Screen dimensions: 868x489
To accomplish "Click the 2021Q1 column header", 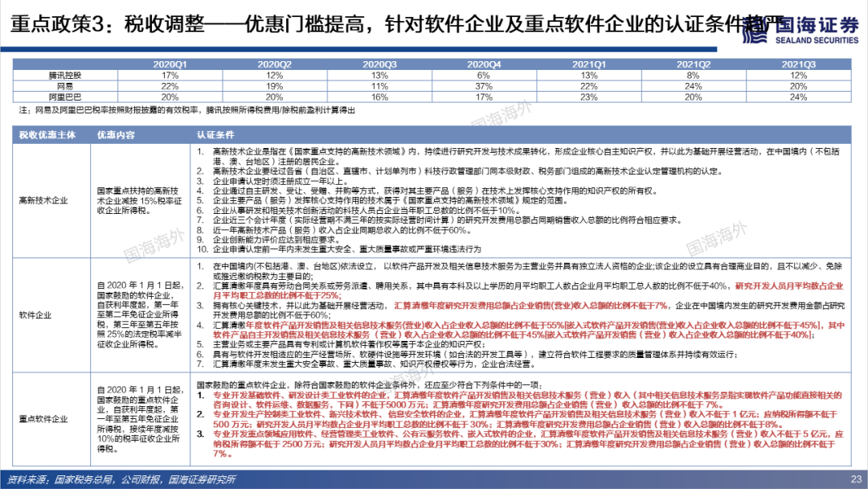I will click(589, 64).
